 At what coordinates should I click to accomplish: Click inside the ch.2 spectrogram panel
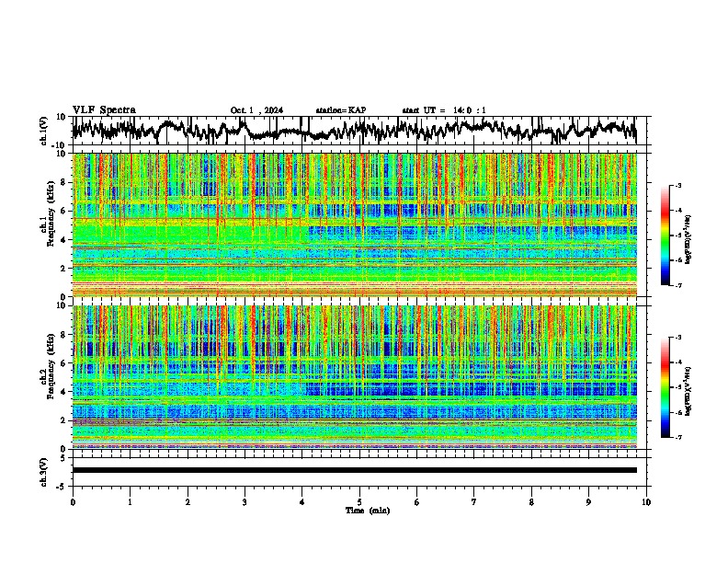point(354,377)
